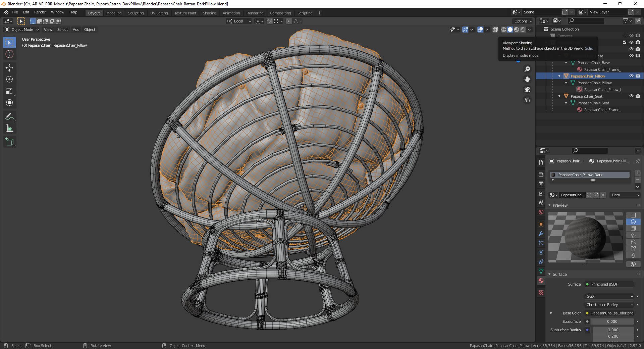
Task: Open Local transform orientation dropdown
Action: pyautogui.click(x=239, y=21)
